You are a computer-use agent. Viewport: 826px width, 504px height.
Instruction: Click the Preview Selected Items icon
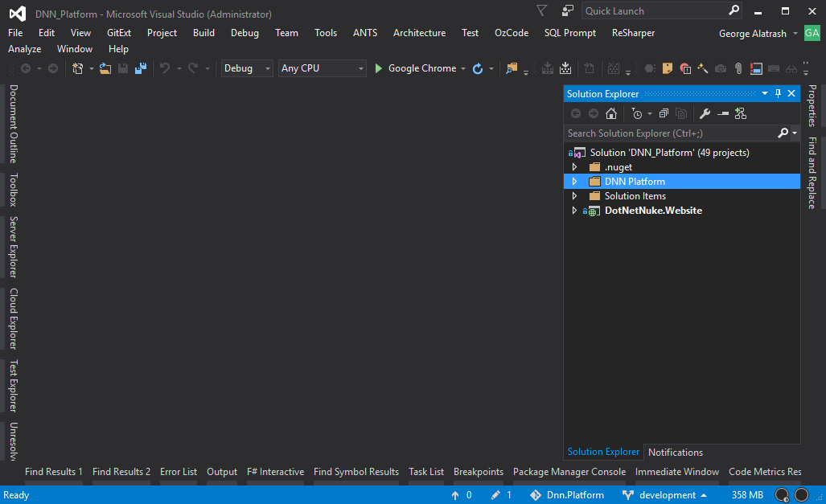[723, 114]
